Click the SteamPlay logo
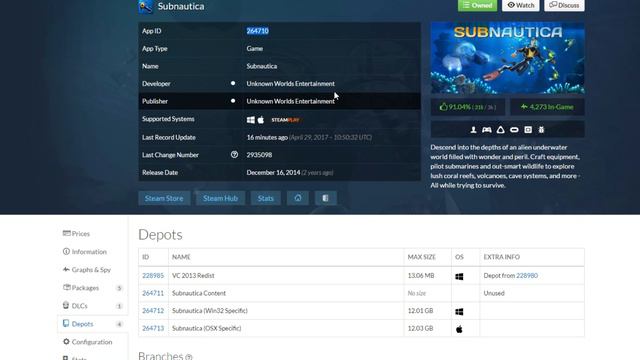The width and height of the screenshot is (640, 360). click(286, 120)
